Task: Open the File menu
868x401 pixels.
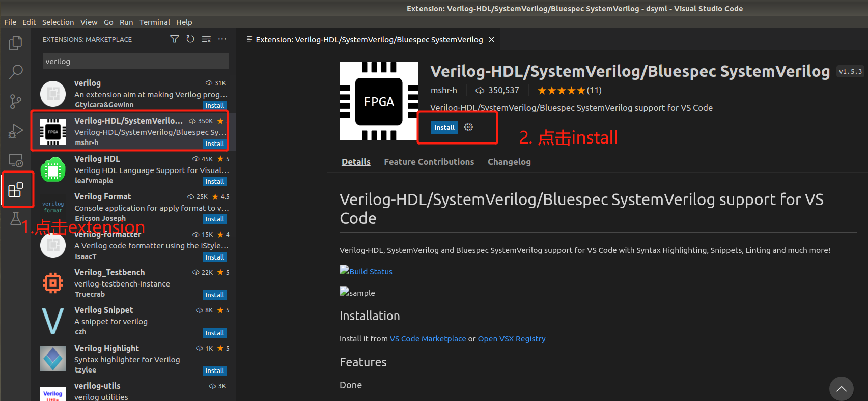Action: click(10, 22)
